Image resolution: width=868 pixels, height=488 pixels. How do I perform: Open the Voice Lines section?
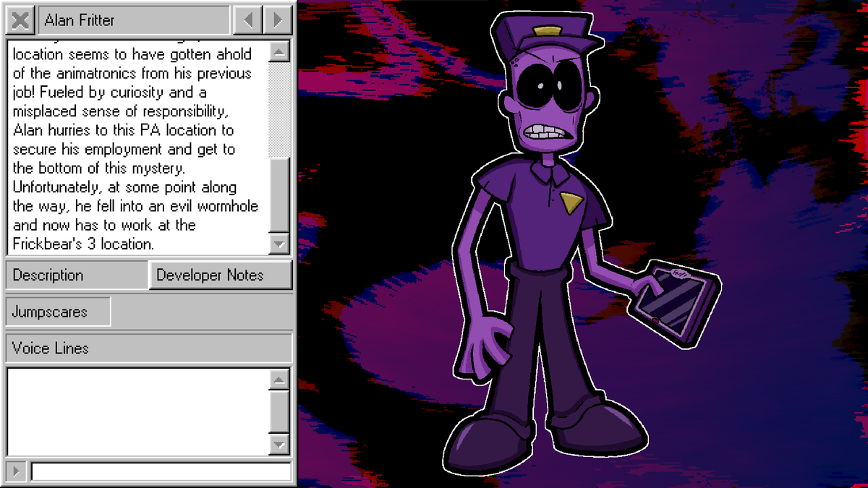point(149,348)
